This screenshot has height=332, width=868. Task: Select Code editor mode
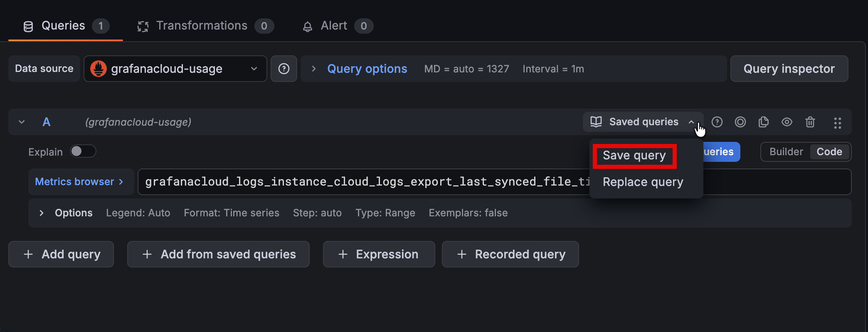pos(829,152)
